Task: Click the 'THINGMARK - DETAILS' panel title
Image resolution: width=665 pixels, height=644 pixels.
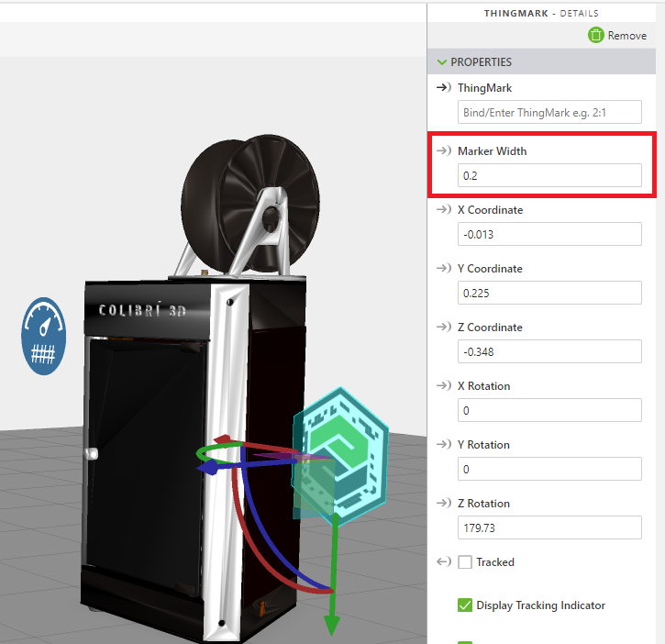Action: click(x=541, y=13)
